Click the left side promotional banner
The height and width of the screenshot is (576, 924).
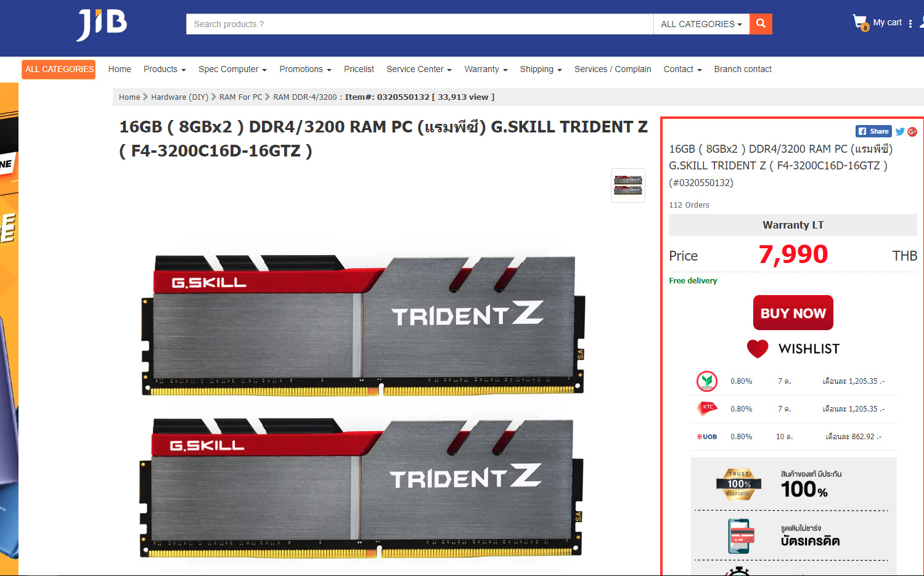(x=9, y=330)
